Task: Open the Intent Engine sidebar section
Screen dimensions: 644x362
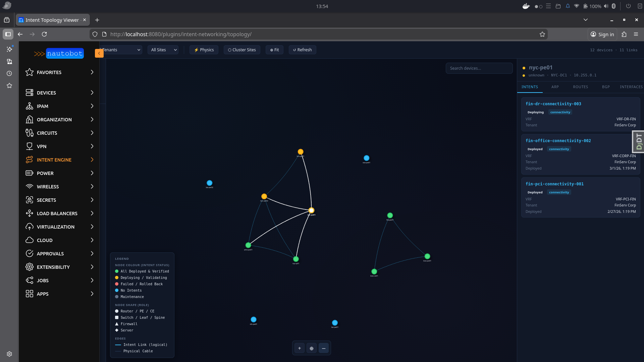Action: click(x=54, y=160)
